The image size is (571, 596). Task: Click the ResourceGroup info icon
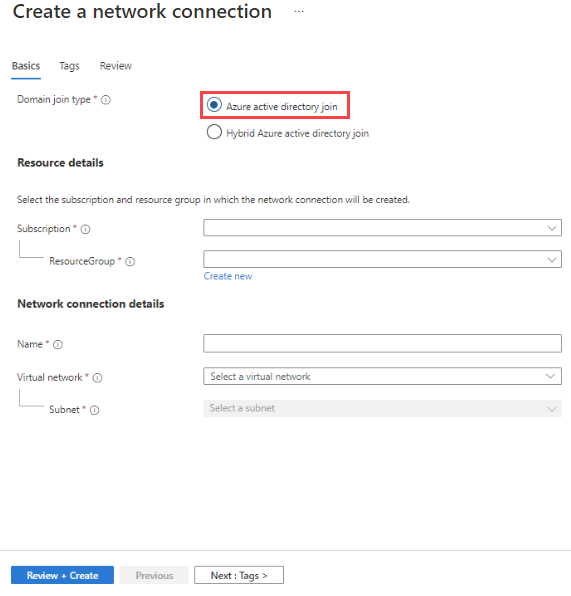coord(130,262)
